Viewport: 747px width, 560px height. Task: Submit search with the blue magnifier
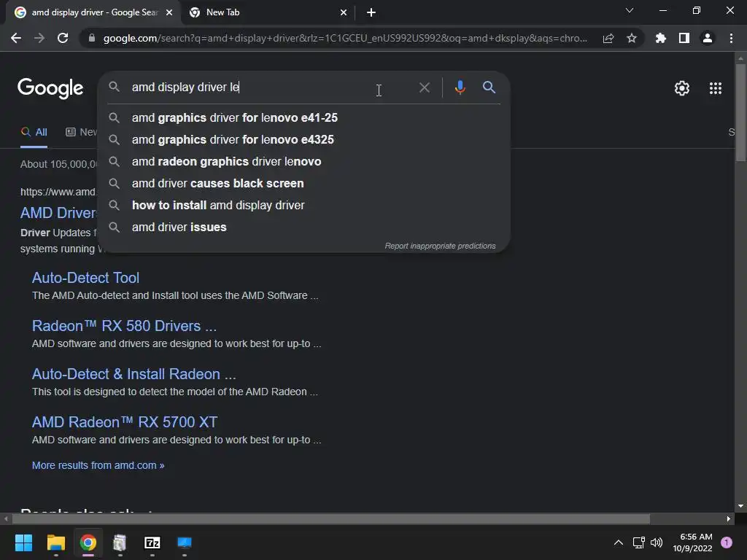(489, 87)
